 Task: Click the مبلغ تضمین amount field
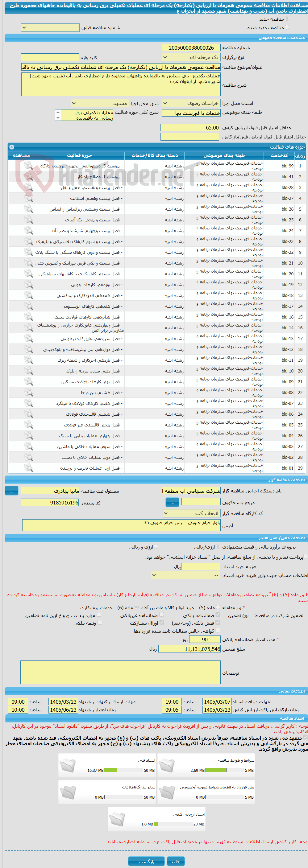(x=189, y=649)
